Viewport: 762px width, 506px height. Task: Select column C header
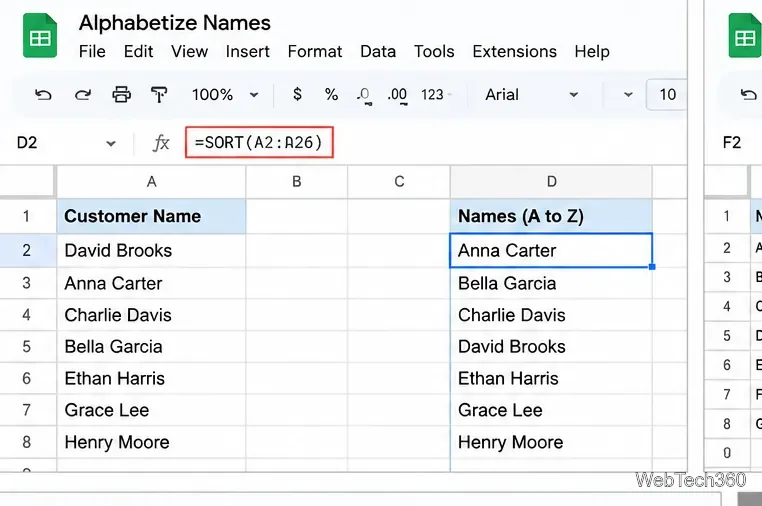tap(399, 182)
